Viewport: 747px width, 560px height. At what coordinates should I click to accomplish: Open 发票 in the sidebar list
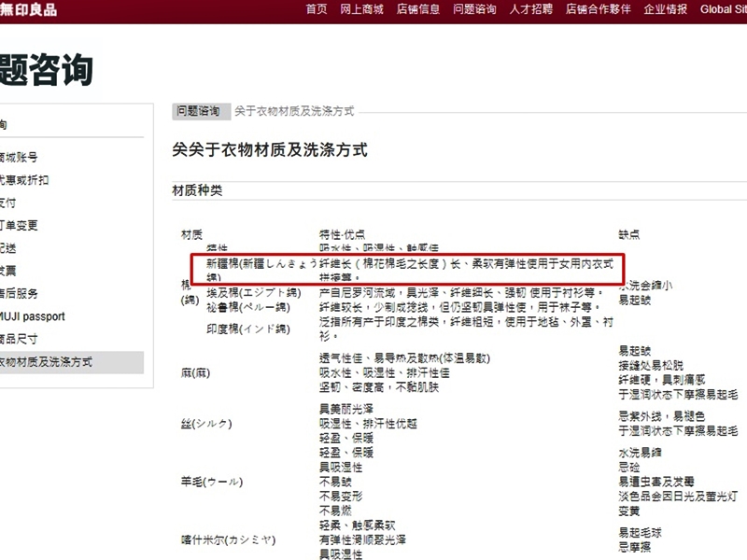coord(8,271)
